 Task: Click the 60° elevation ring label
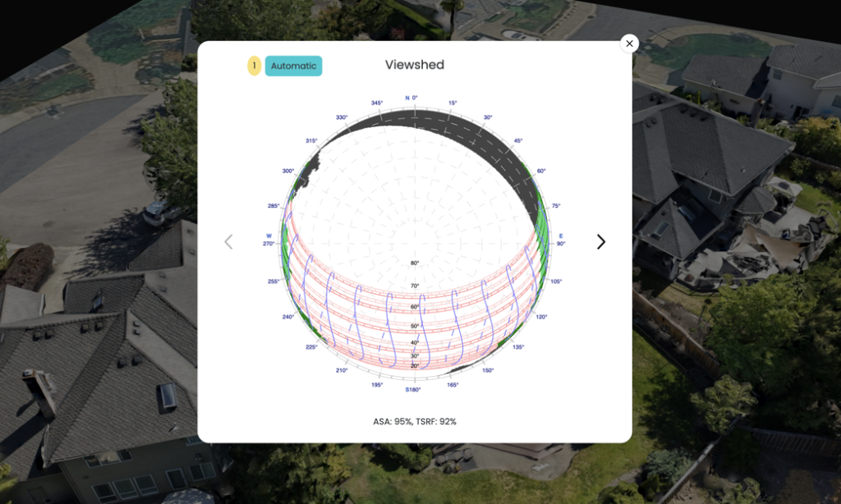[415, 306]
